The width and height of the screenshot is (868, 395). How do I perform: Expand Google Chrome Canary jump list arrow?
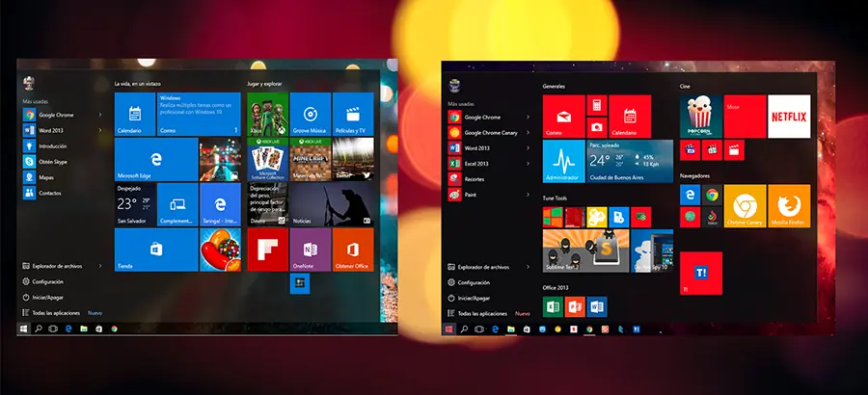529,133
